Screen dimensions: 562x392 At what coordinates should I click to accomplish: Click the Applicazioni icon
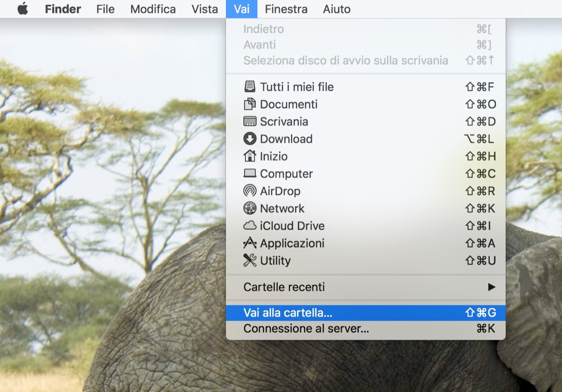pyautogui.click(x=250, y=243)
